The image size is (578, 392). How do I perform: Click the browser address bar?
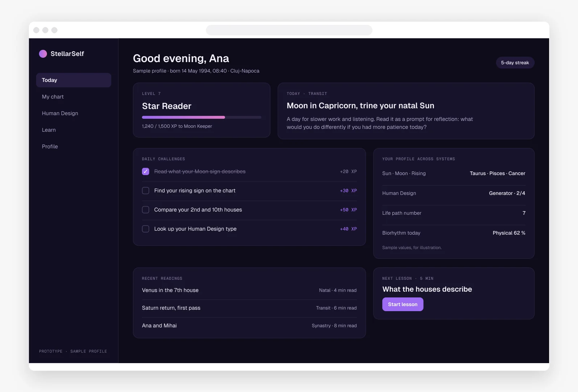coord(289,30)
